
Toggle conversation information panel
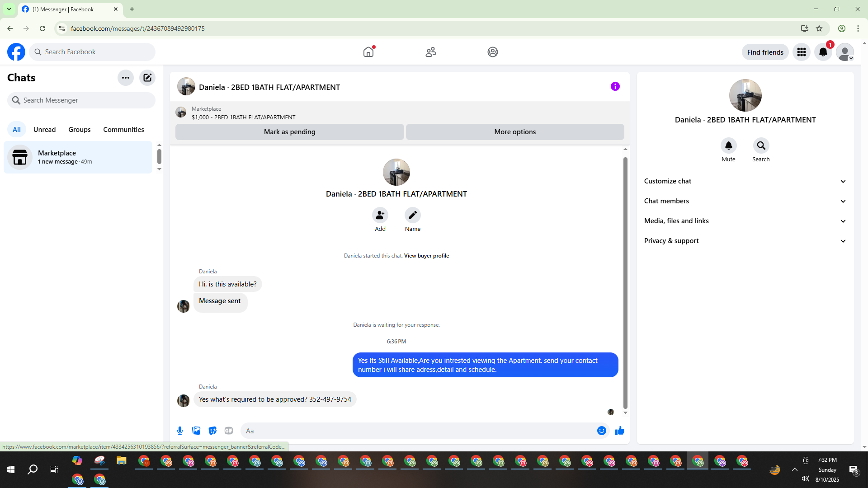coord(615,86)
